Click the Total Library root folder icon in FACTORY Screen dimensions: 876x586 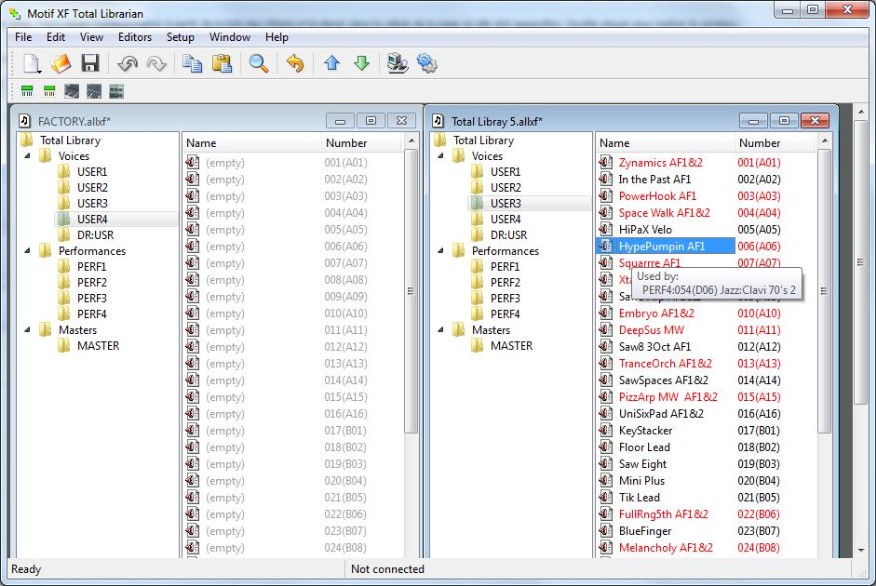point(27,140)
